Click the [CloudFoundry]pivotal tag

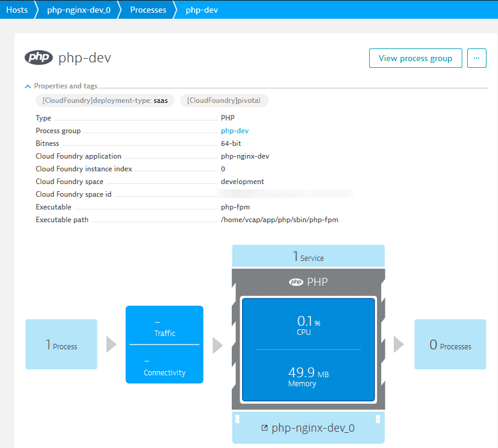pyautogui.click(x=224, y=100)
